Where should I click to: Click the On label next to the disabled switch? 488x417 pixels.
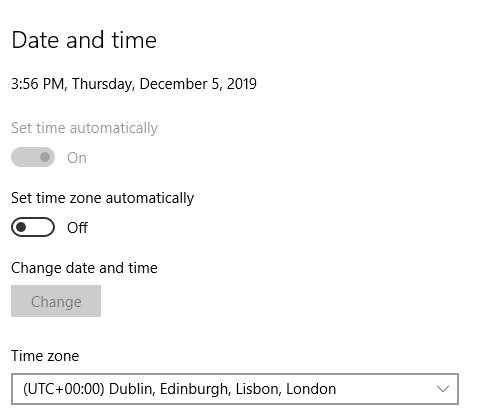click(77, 158)
